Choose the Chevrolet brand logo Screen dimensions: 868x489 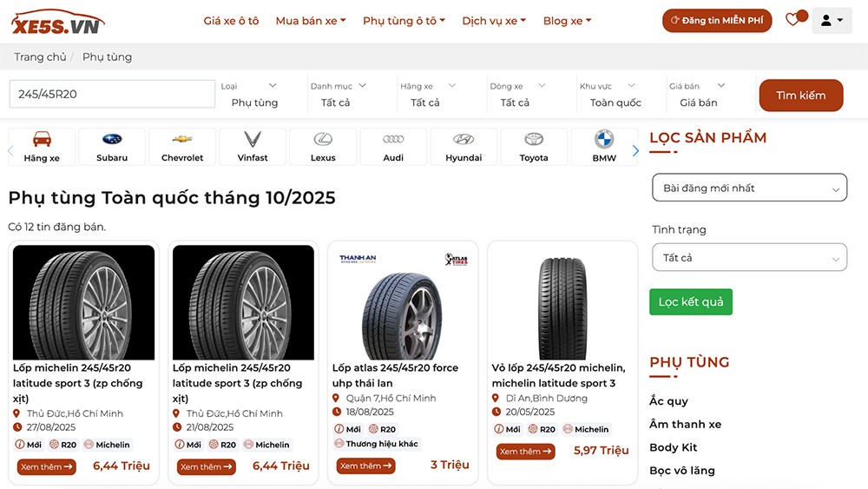[182, 147]
